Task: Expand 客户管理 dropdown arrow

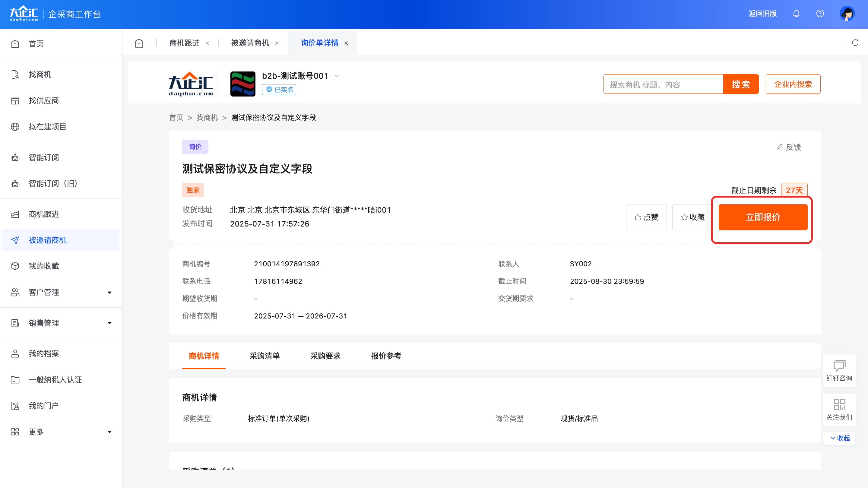Action: coord(109,293)
